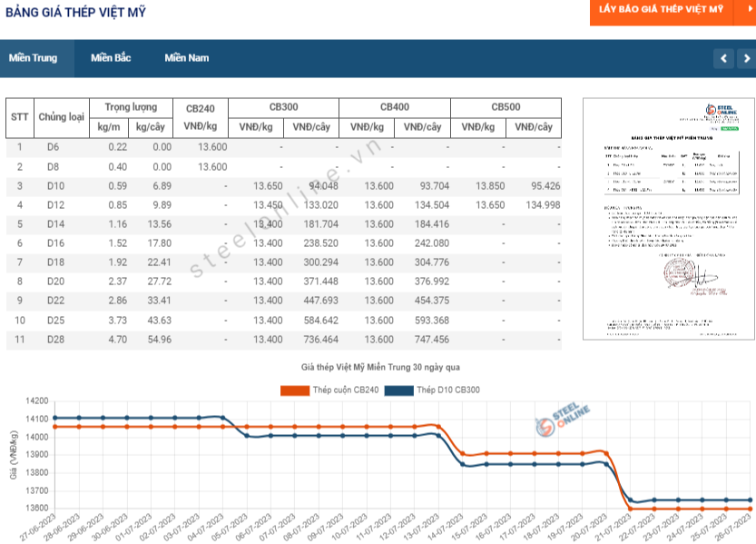The height and width of the screenshot is (544, 756).
Task: Click the 13.600 CB240 cell in D6 row
Action: coord(212,147)
